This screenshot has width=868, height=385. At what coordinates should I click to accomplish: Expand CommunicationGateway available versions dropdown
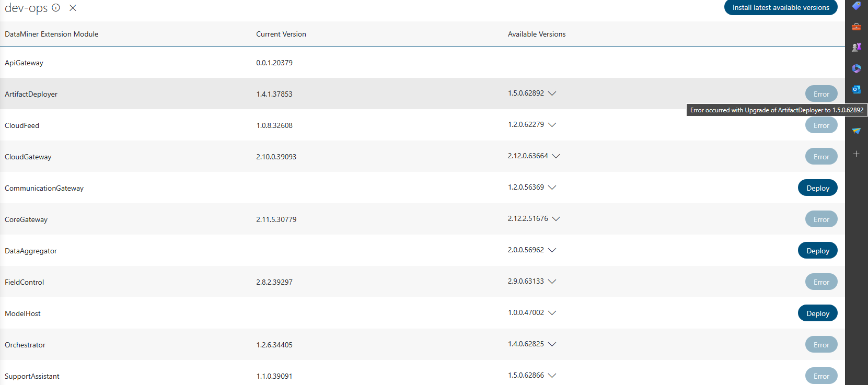click(552, 188)
